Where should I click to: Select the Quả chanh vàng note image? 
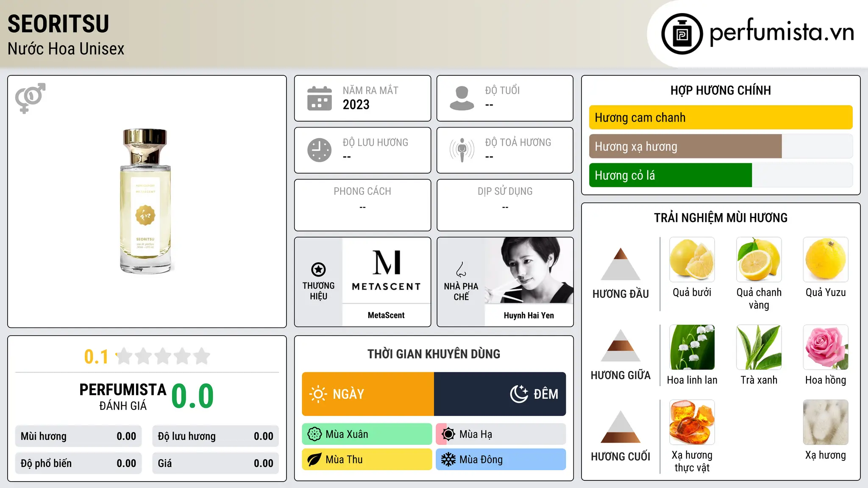point(759,260)
